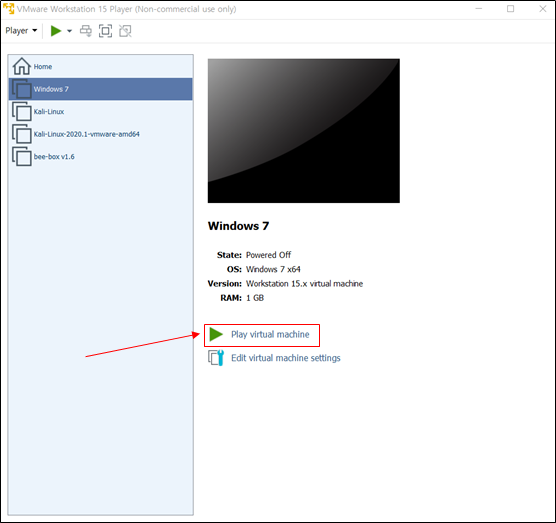Maximize the VMware Player window

click(510, 9)
